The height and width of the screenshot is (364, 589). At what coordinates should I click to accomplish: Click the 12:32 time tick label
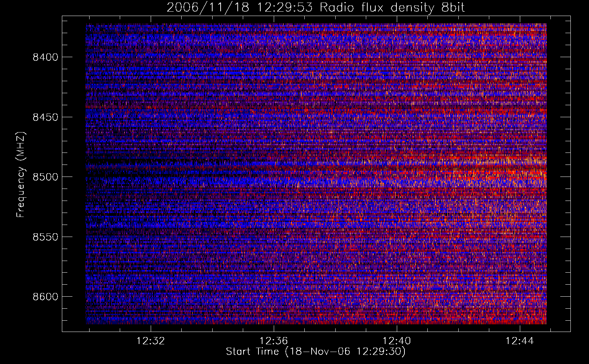150,341
